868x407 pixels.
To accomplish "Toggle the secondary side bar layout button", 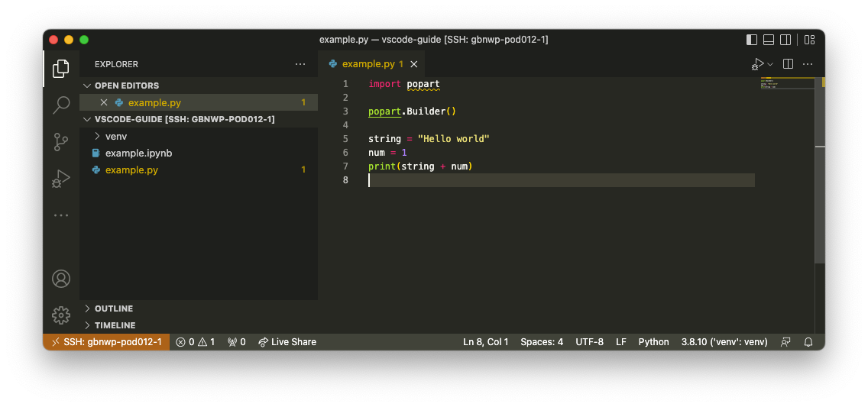I will [x=788, y=40].
